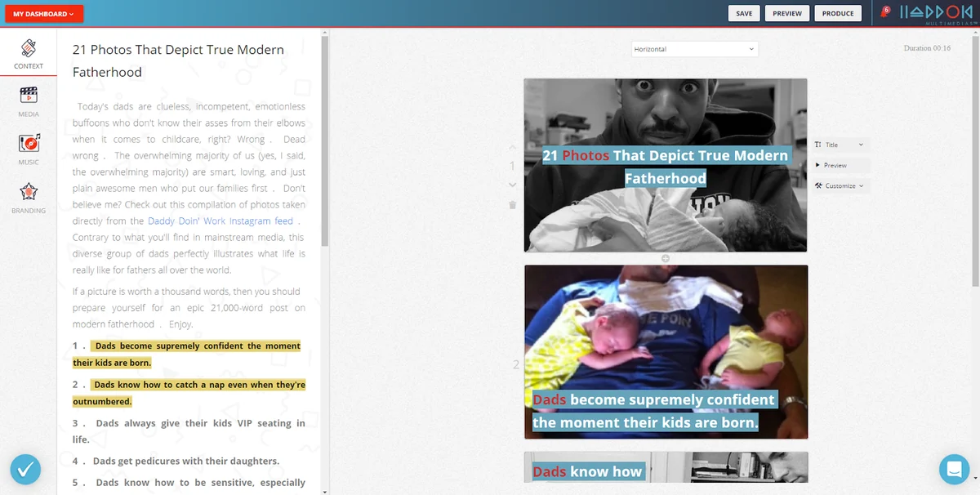Click the Save button

(x=744, y=13)
